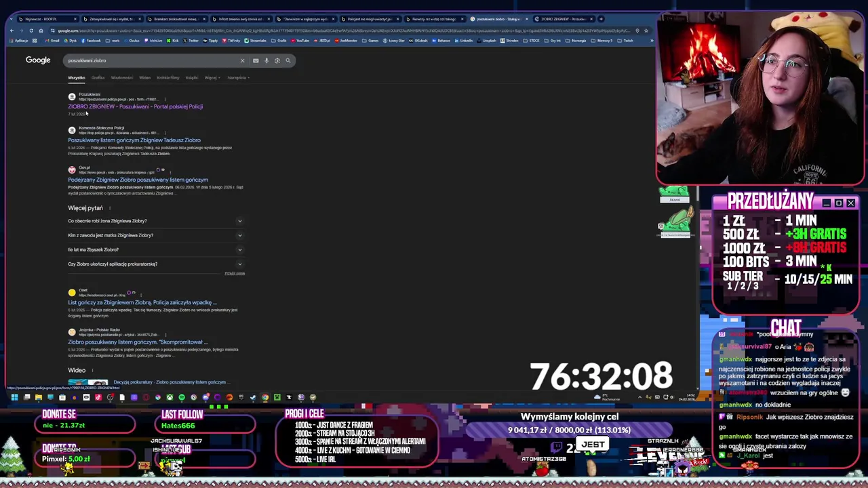The image size is (868, 488).
Task: Reload the current Chrome page
Action: [x=31, y=30]
